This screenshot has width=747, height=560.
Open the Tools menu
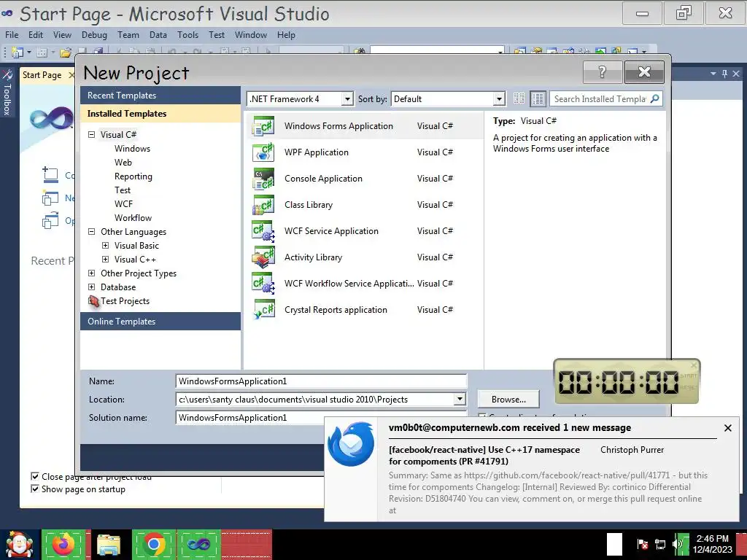[187, 35]
